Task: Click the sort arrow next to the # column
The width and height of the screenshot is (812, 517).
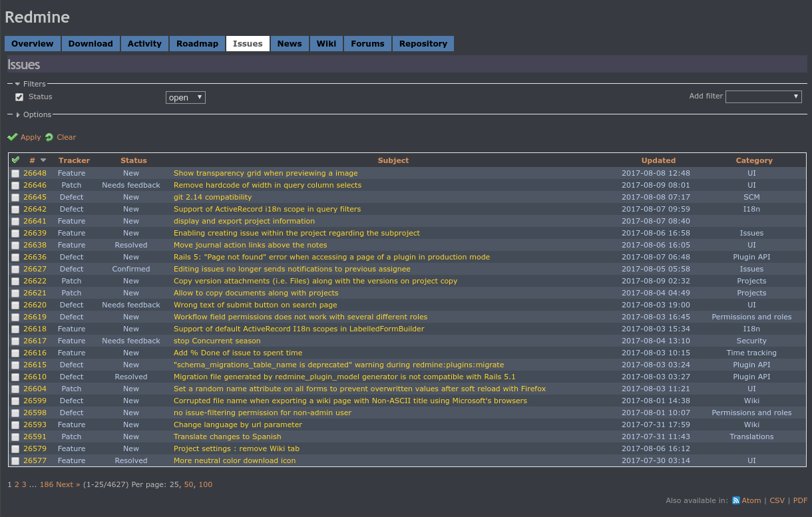Action: point(43,160)
